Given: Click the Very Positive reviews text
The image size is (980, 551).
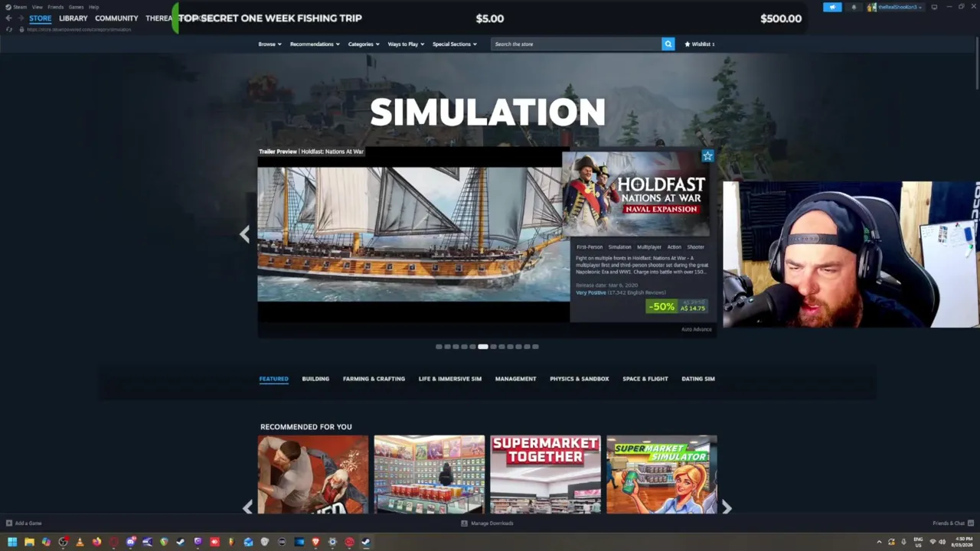Looking at the screenshot, I should [590, 292].
